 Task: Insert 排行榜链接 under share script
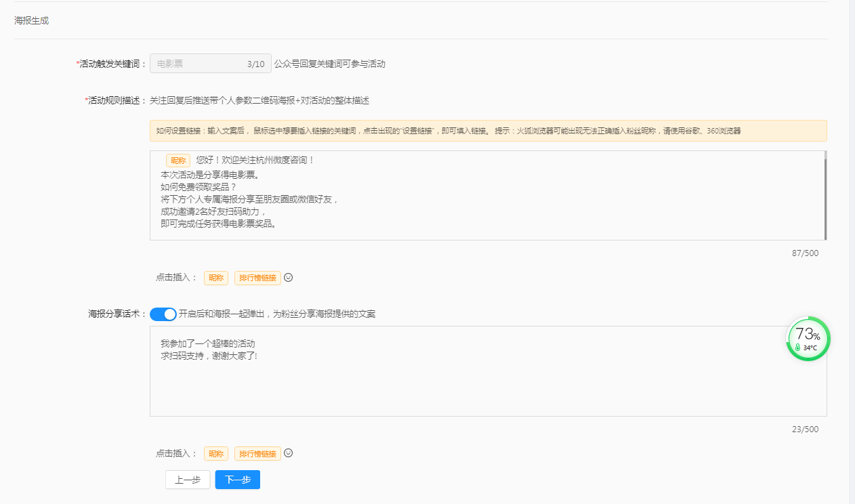[257, 454]
